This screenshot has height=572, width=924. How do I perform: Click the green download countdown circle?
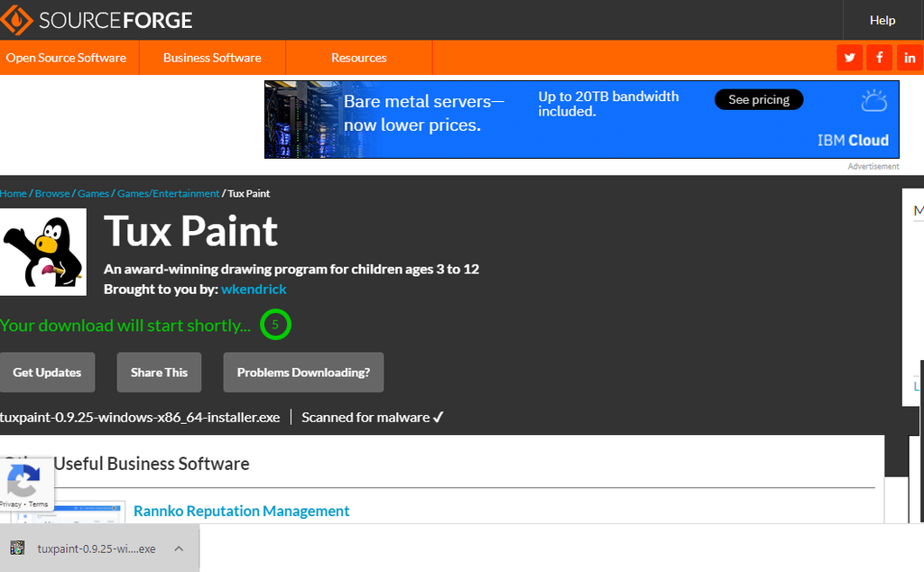coord(275,325)
